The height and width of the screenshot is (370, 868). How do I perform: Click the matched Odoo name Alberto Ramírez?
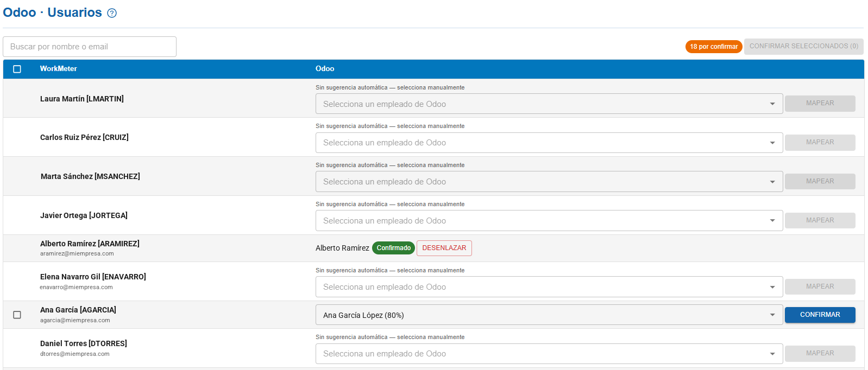coord(342,248)
